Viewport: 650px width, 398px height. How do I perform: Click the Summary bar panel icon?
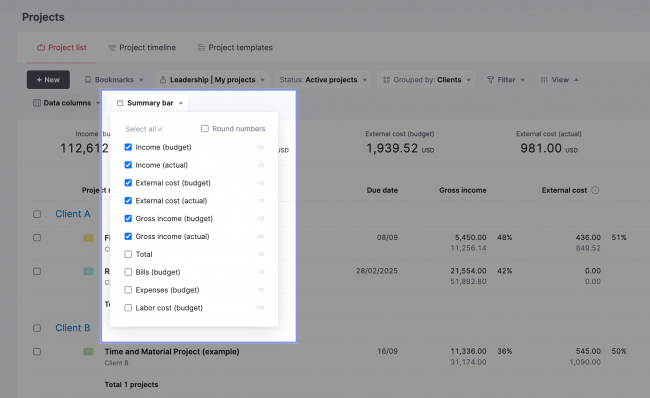click(120, 103)
